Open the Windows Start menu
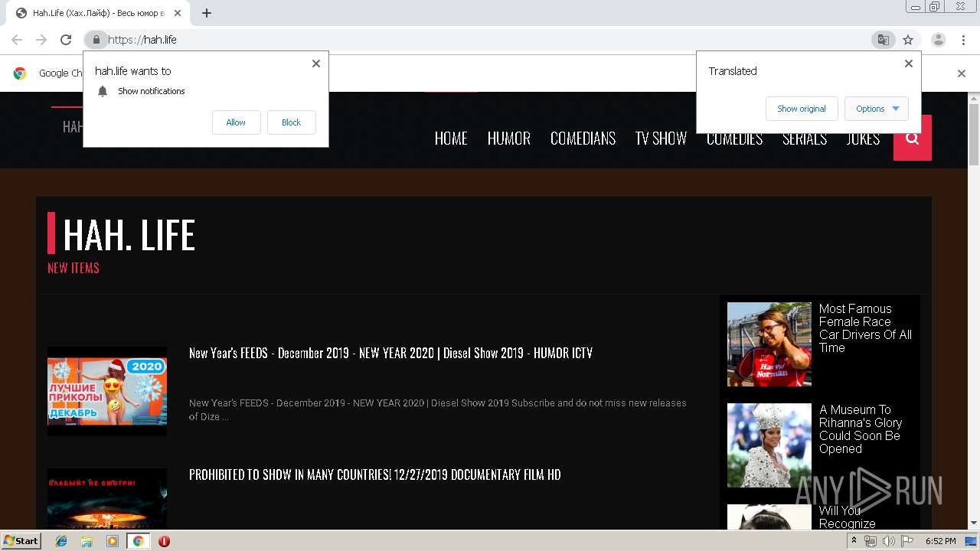Image resolution: width=980 pixels, height=551 pixels. pos(21,541)
